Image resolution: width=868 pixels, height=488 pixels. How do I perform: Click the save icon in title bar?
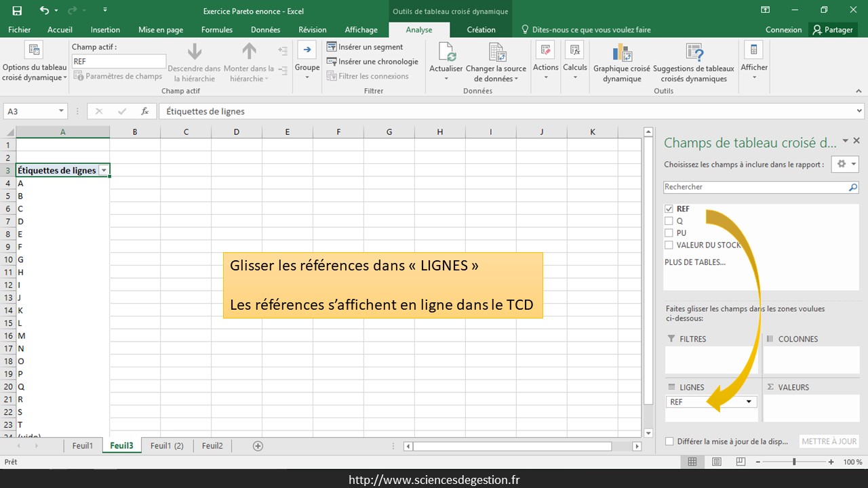coord(17,10)
